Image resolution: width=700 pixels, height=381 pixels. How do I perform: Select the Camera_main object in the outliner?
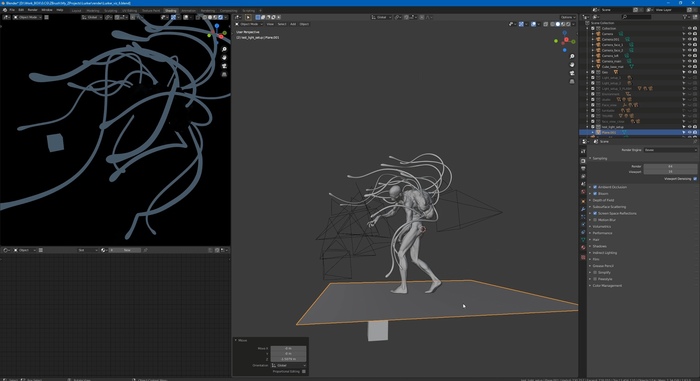[x=611, y=61]
